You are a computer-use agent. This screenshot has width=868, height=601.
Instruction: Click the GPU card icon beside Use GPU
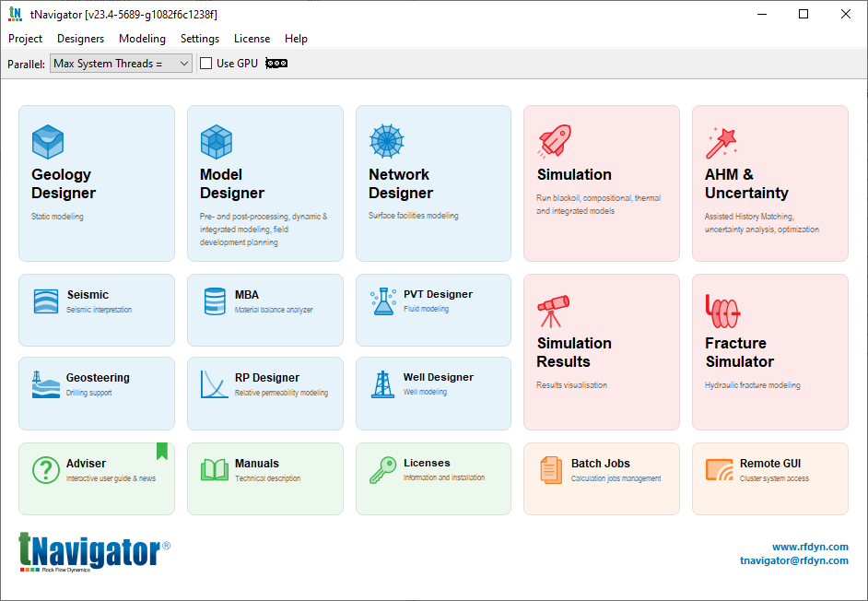coord(276,64)
